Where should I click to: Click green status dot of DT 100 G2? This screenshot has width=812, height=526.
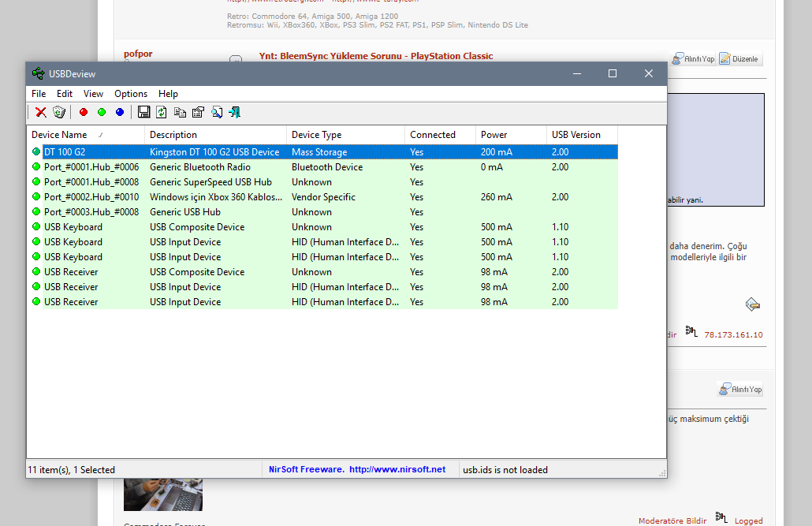pyautogui.click(x=36, y=151)
